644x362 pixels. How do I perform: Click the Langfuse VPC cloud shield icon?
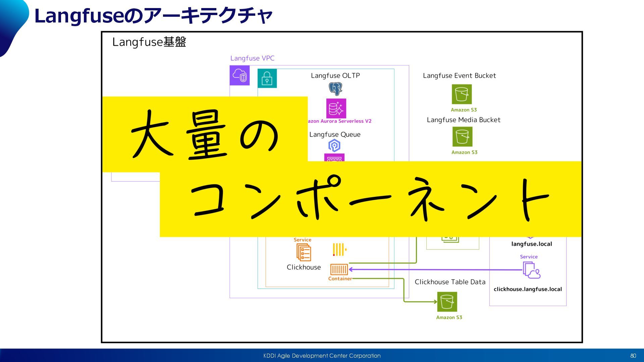coord(239,75)
